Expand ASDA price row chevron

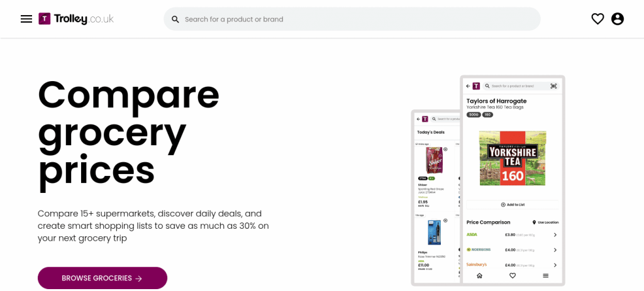coord(555,235)
